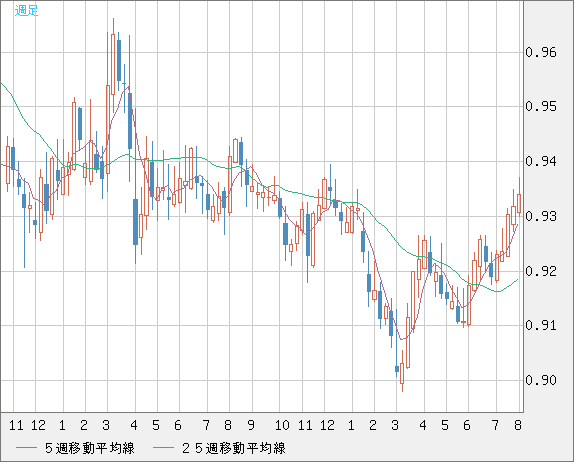Image resolution: width=574 pixels, height=462 pixels.
Task: Click the green 25-week average legend line
Action: point(163,448)
